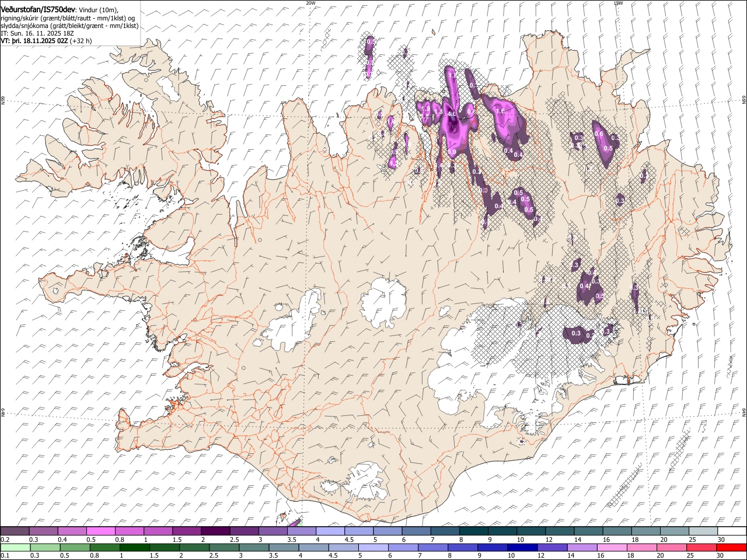The height and width of the screenshot is (560, 747).
Task: Click the "1.6" precipitation value on the map
Action: [x=500, y=111]
